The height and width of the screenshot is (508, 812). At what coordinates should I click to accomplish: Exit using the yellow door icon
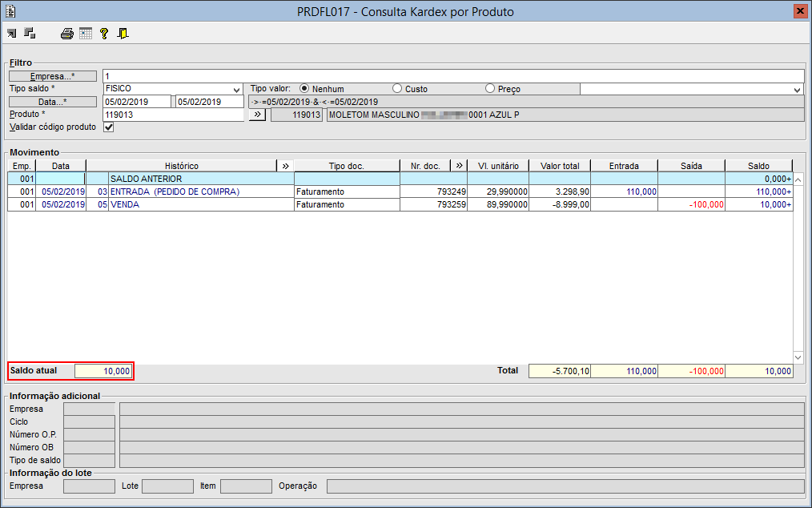point(123,34)
